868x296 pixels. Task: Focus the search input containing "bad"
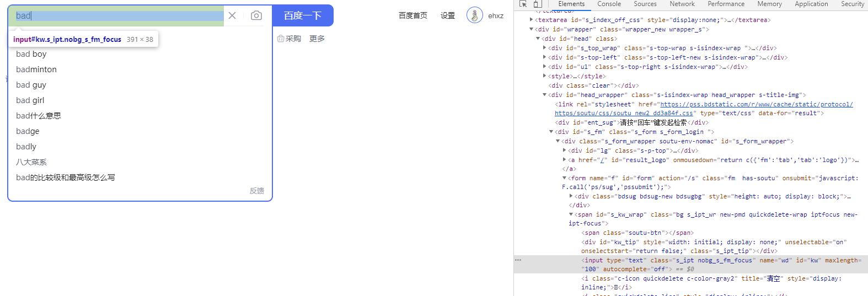coord(116,15)
